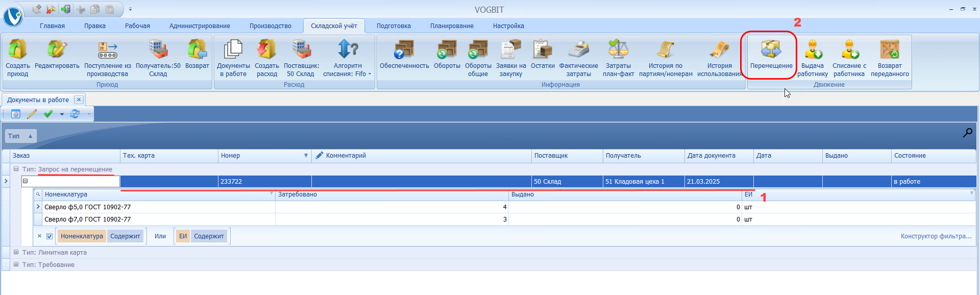Click the Перемещение (transfer) icon
Viewport: 980px width, 295px height.
pyautogui.click(x=771, y=50)
